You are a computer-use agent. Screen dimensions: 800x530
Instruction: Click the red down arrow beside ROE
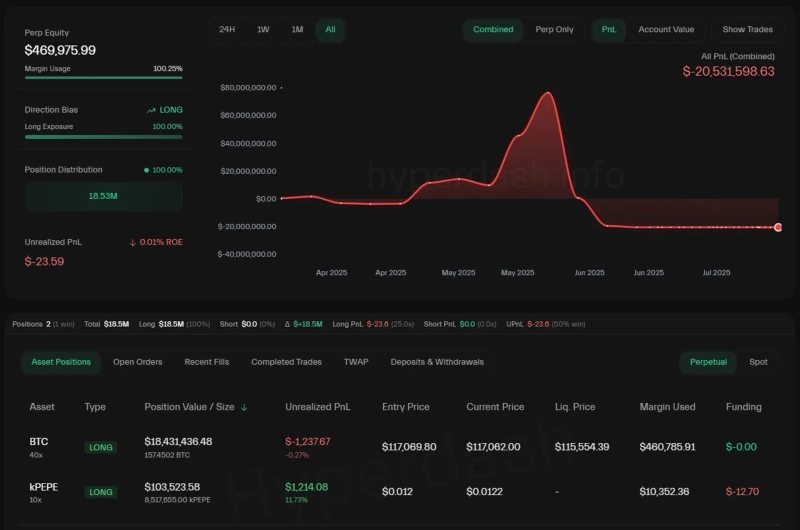coord(133,242)
